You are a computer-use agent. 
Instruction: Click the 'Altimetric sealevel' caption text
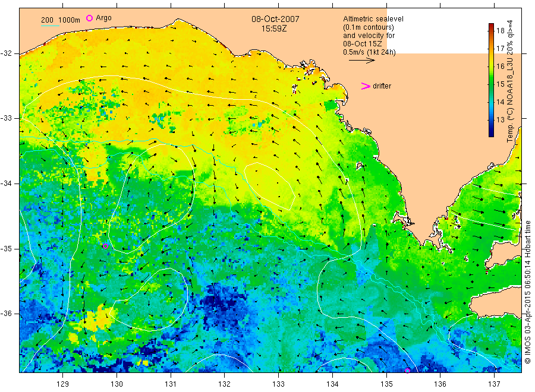pos(373,19)
